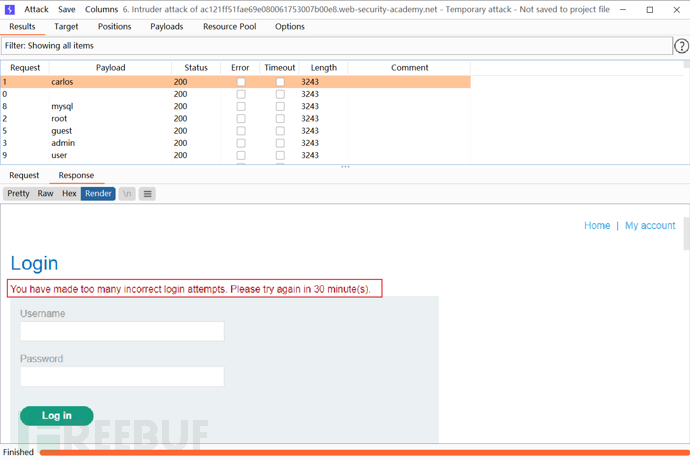Click the pane divider dots handle
Viewport: 690px width, 460px height.
click(x=345, y=167)
